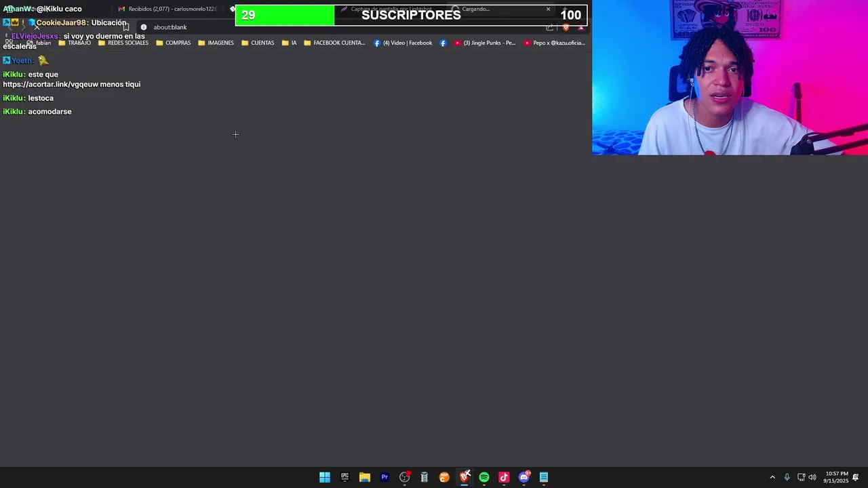
Task: Click the orange round app taskbar icon
Action: (444, 477)
